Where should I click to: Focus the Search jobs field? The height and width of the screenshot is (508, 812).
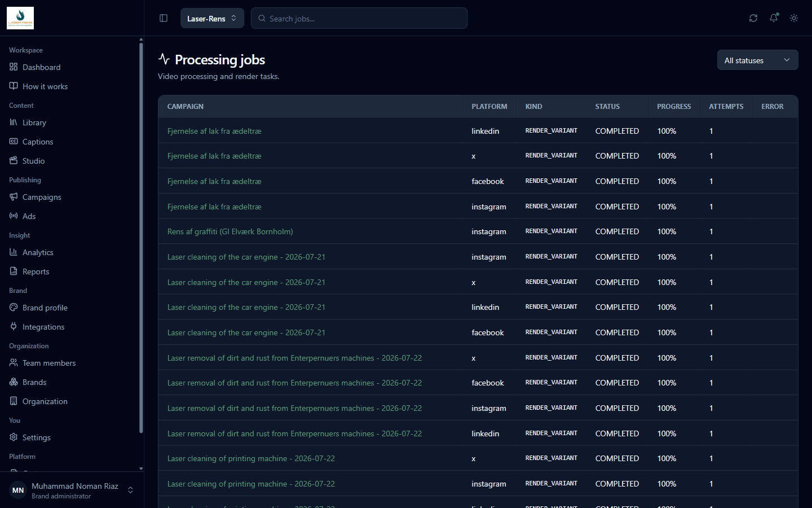click(x=359, y=18)
